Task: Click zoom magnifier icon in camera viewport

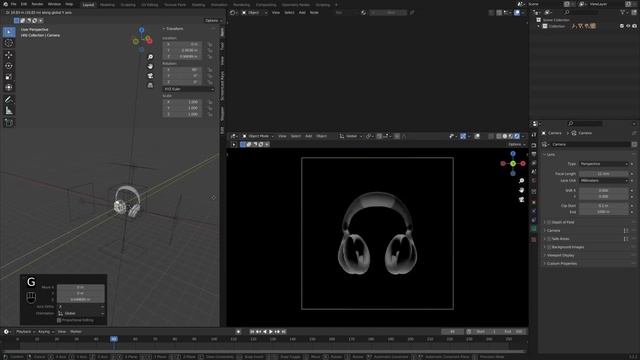Action: [x=522, y=180]
